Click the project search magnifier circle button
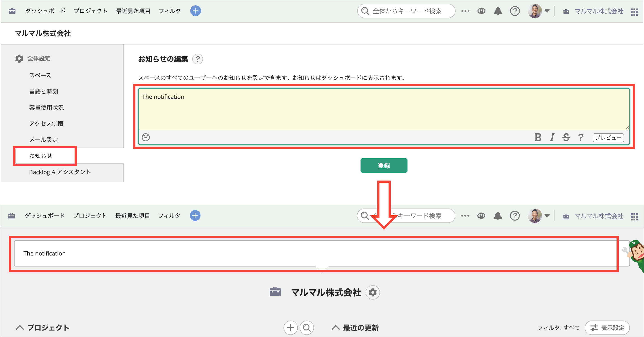644x337 pixels. 307,328
